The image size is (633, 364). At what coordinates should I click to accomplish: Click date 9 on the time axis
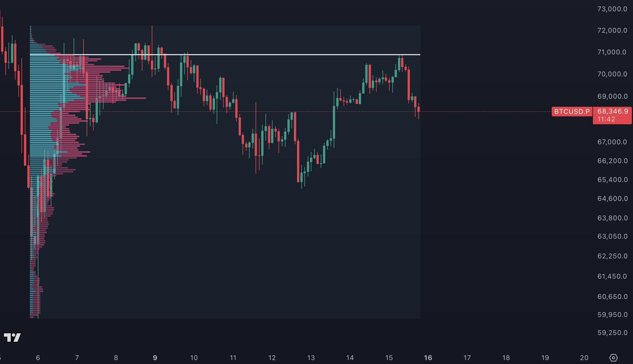(x=155, y=358)
